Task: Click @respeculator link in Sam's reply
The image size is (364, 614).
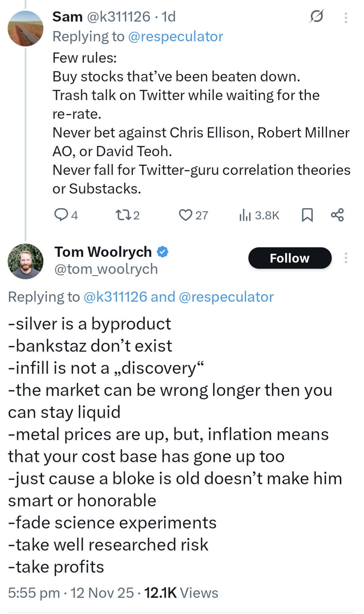Action: click(176, 36)
